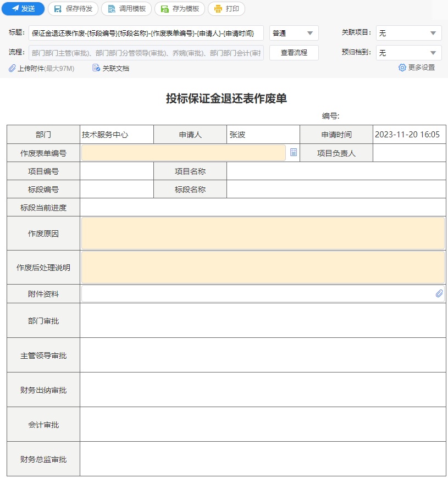This screenshot has width=448, height=478.
Task: Click the 保存待发 save draft button
Action: click(73, 9)
